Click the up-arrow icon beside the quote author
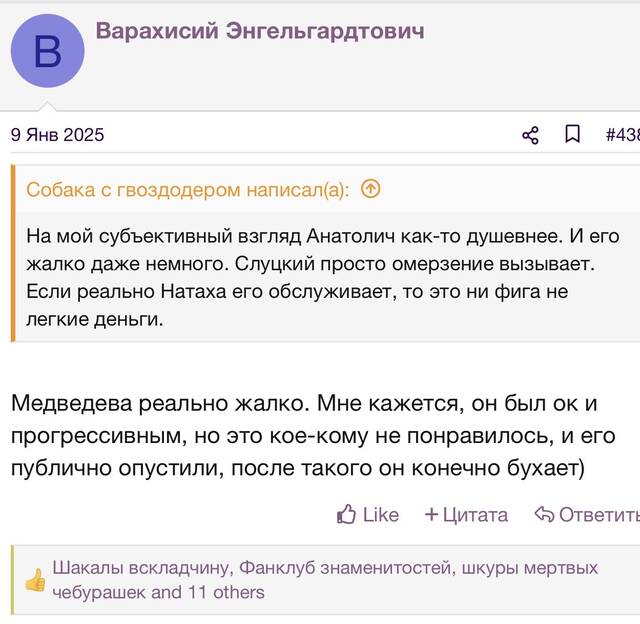Viewport: 640px width, 624px height. 371,189
